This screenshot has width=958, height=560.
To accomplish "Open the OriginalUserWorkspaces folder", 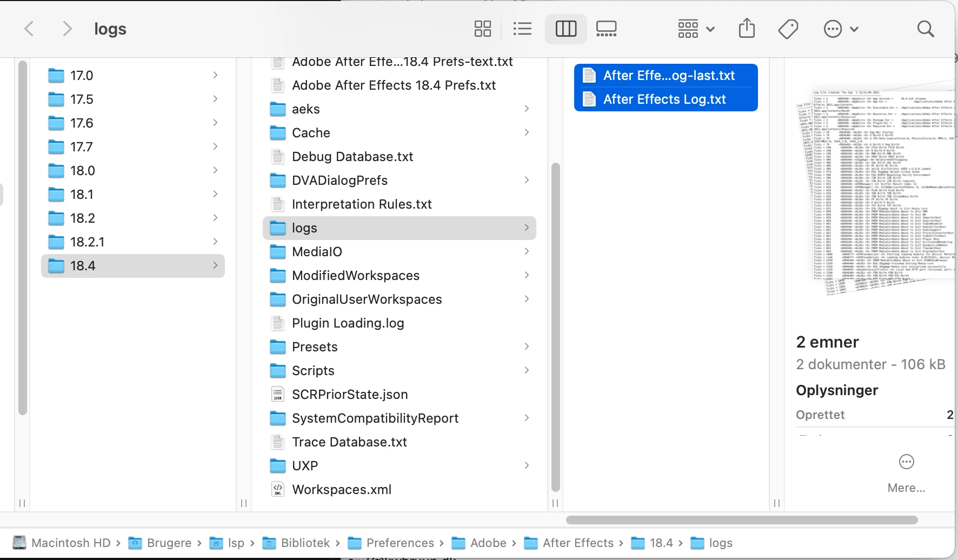I will [x=400, y=299].
